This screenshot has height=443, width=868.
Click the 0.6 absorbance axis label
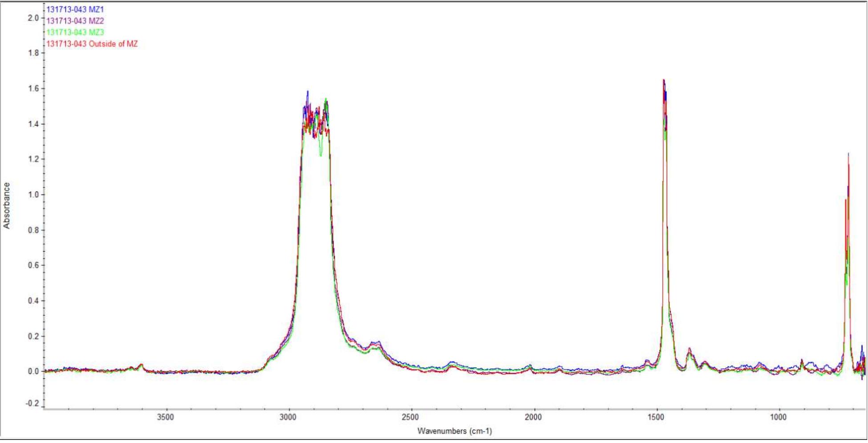(33, 265)
